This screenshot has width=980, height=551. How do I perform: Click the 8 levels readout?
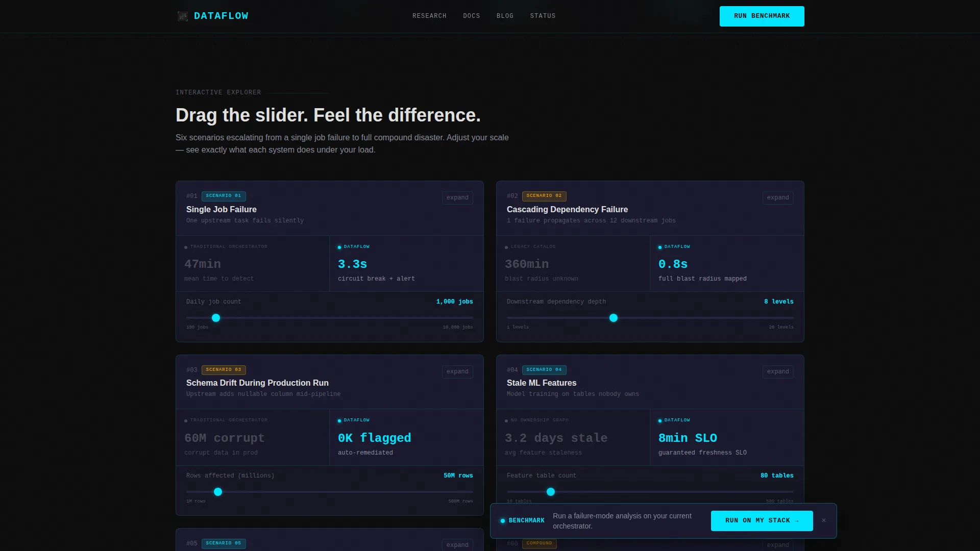click(x=778, y=302)
